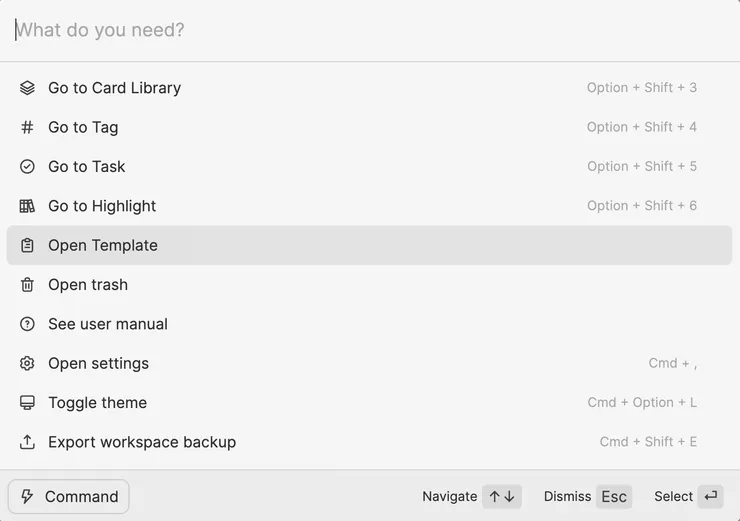Select See user manual option
This screenshot has height=521, width=740.
pyautogui.click(x=108, y=324)
